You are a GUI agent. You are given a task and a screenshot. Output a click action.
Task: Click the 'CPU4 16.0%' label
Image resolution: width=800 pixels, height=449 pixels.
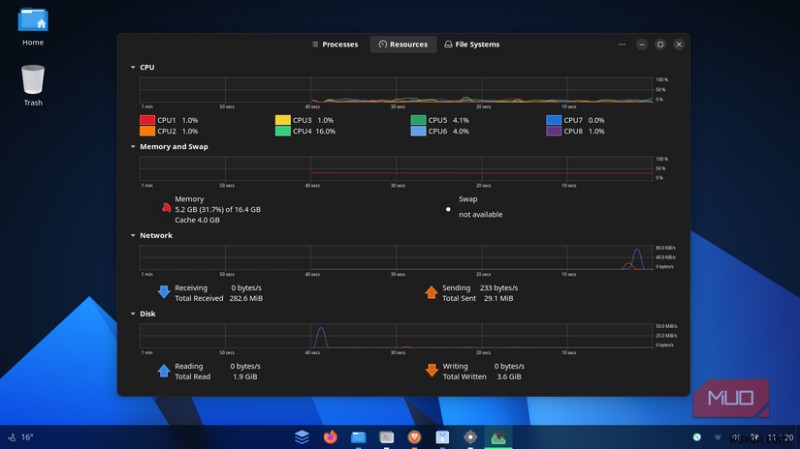314,131
